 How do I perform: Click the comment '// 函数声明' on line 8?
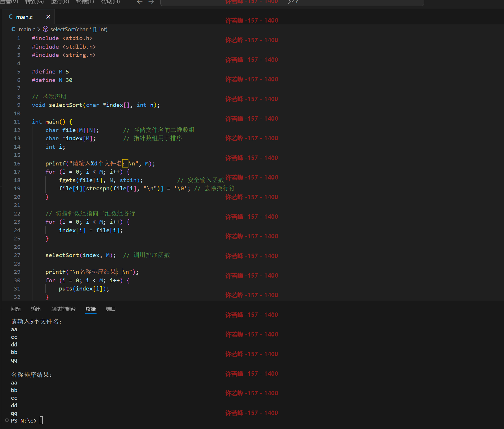(x=49, y=97)
